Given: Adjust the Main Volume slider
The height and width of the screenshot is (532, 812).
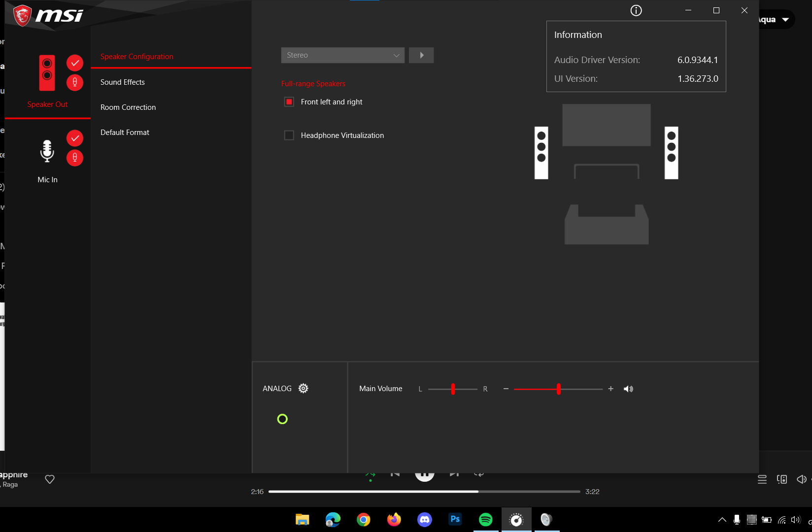Looking at the screenshot, I should [558, 389].
